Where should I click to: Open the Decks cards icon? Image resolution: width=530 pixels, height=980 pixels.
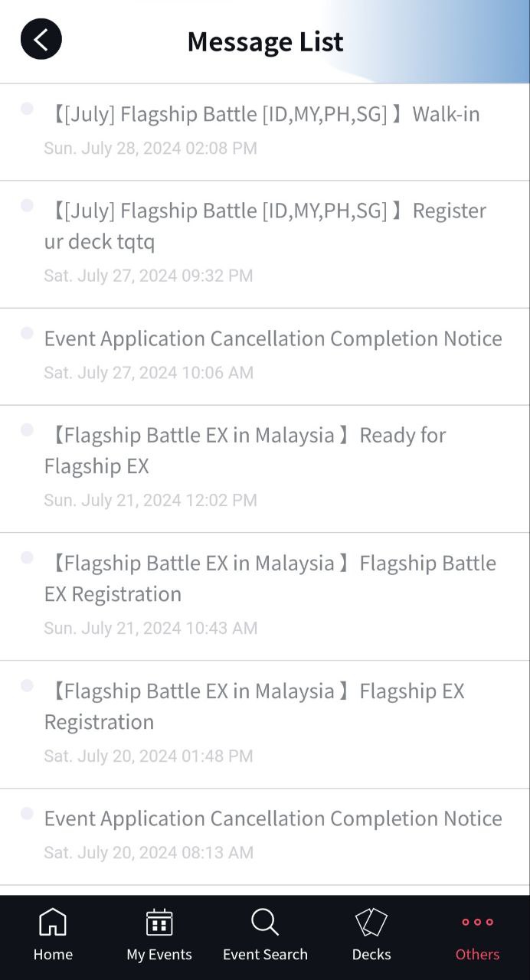tap(371, 922)
